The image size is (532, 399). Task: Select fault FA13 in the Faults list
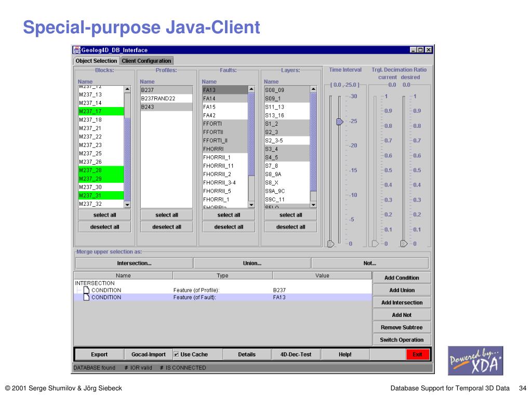(225, 90)
